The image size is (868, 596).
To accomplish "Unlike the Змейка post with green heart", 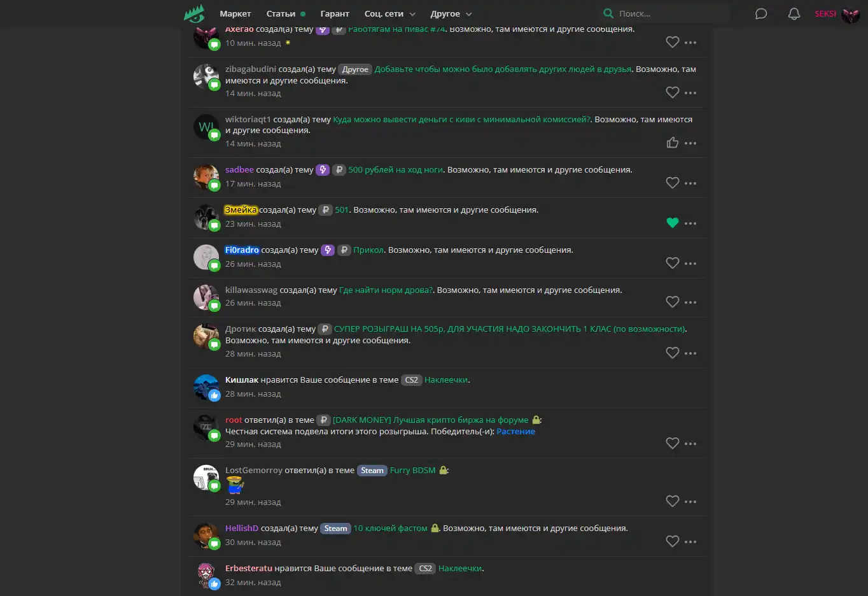I will pos(673,223).
